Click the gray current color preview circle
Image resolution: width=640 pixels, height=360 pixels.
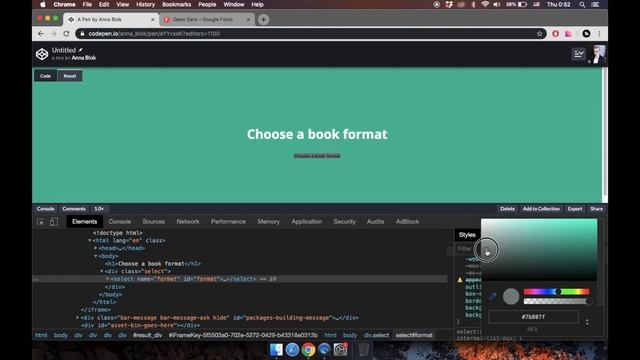point(511,296)
